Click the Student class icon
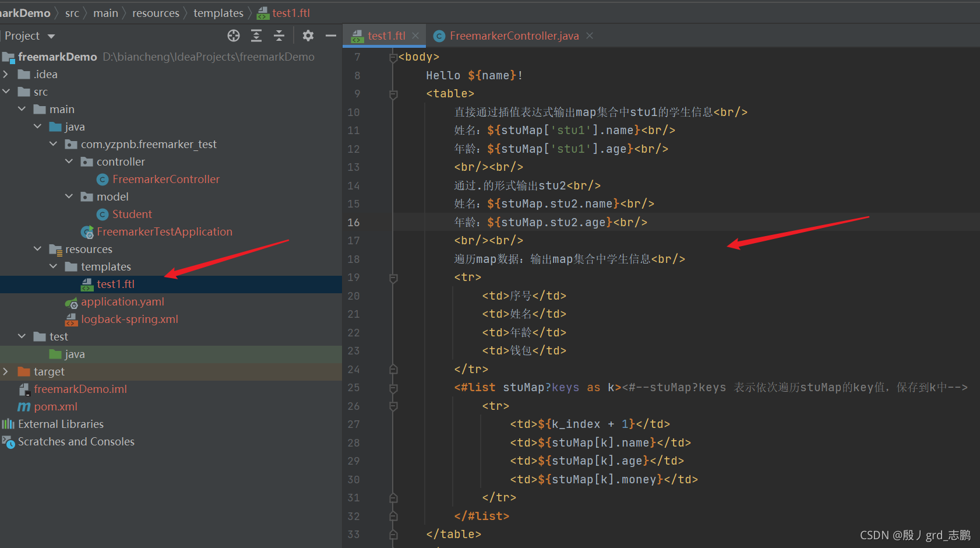Viewport: 980px width, 548px height. pos(103,215)
